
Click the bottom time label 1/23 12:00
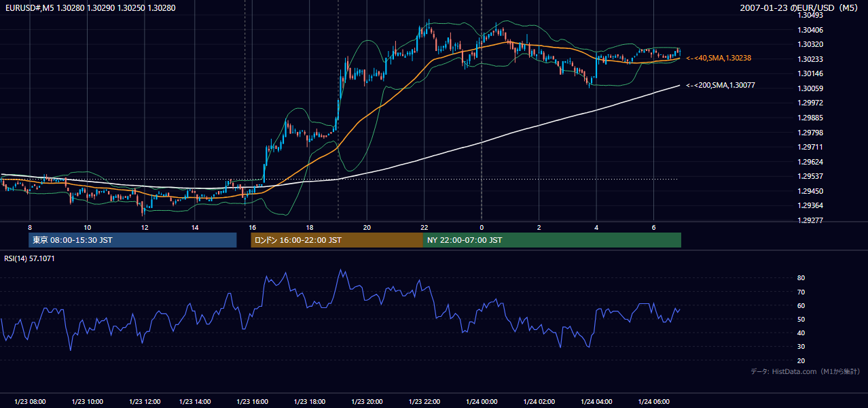pos(145,402)
